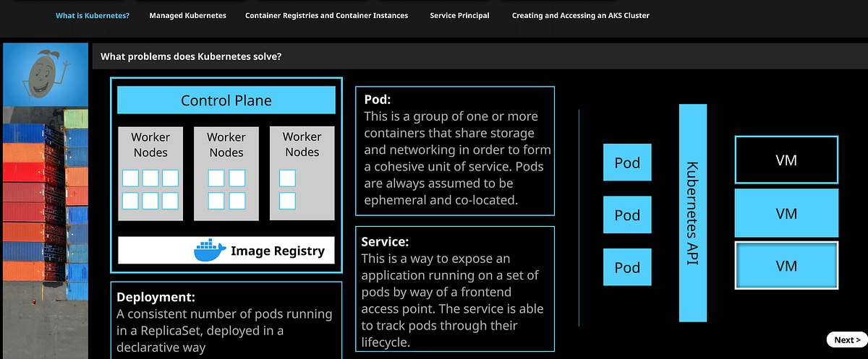The width and height of the screenshot is (868, 359).
Task: Select the Image Registry label
Action: pos(278,251)
